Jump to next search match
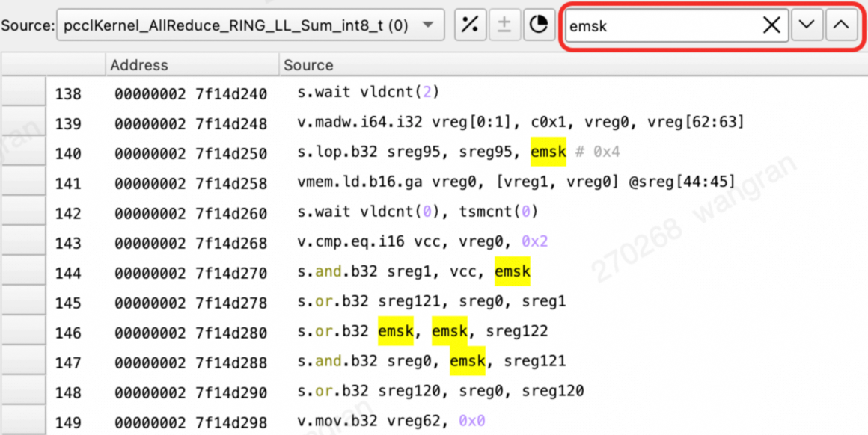This screenshot has height=435, width=868. pos(807,25)
